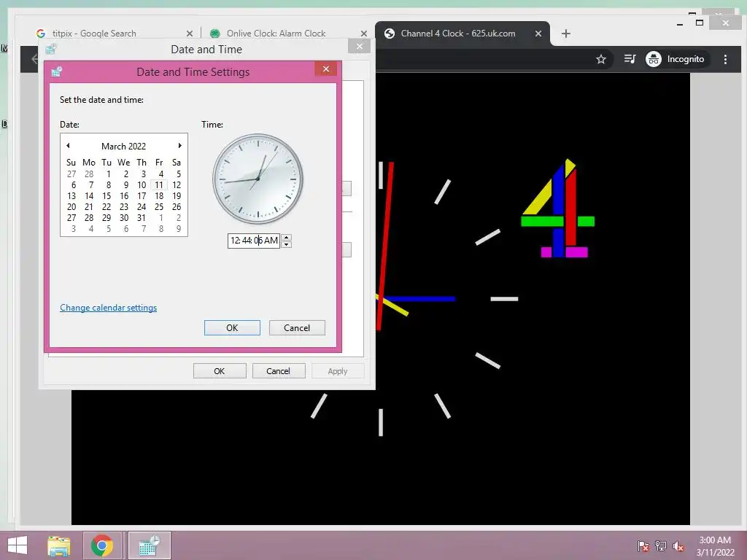Screen dimensions: 747x560
Task: Select March 31 in the calendar
Action: click(x=141, y=217)
